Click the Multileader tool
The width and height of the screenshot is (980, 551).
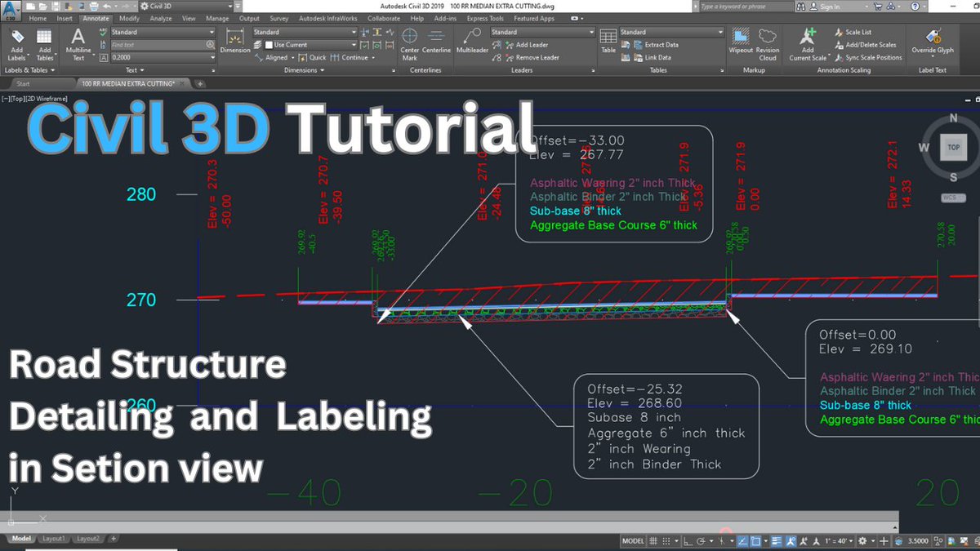tap(472, 41)
